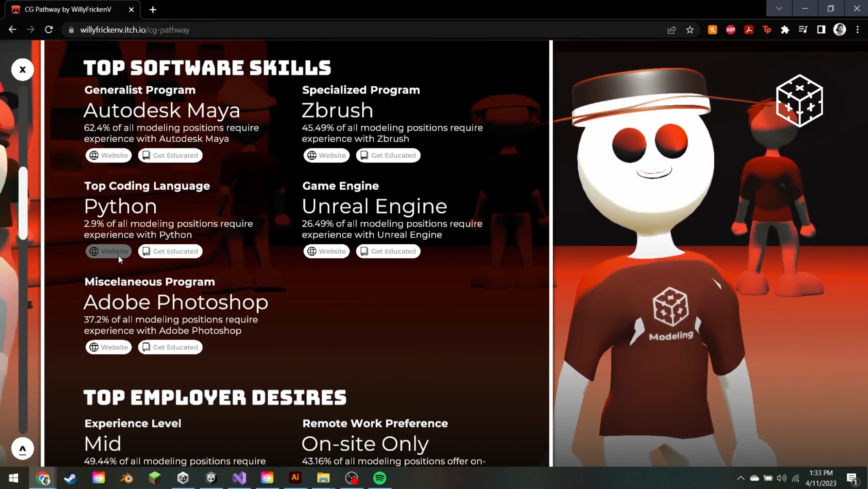The width and height of the screenshot is (868, 489).
Task: Click the white cube logo icon
Action: (799, 101)
